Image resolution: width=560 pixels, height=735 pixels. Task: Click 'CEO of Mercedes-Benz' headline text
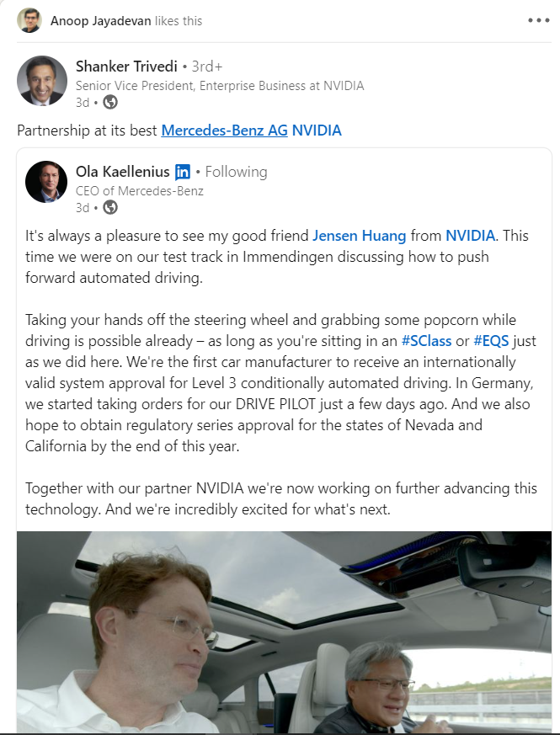point(140,191)
